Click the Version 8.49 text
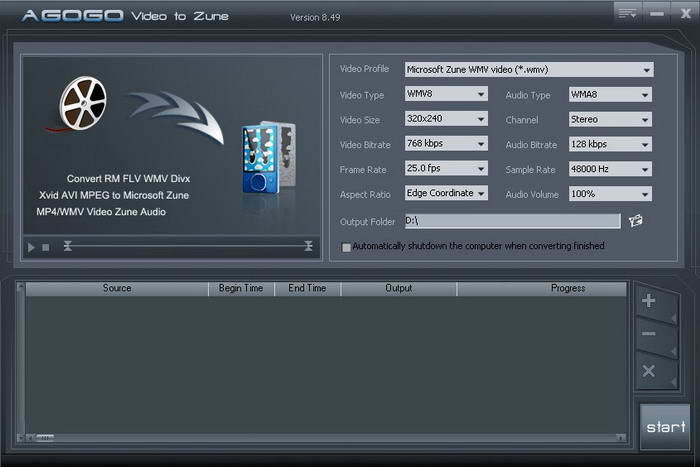The height and width of the screenshot is (467, 700). pos(315,17)
